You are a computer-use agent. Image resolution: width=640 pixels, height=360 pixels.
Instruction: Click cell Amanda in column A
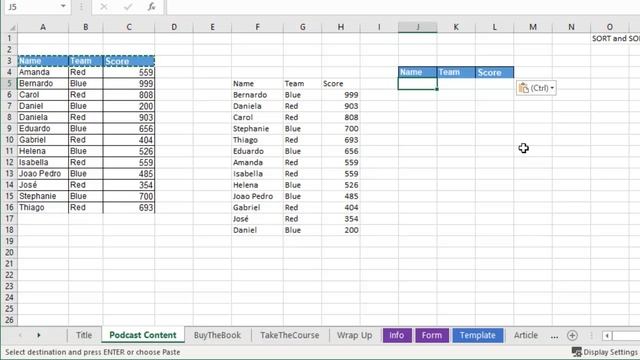(43, 72)
